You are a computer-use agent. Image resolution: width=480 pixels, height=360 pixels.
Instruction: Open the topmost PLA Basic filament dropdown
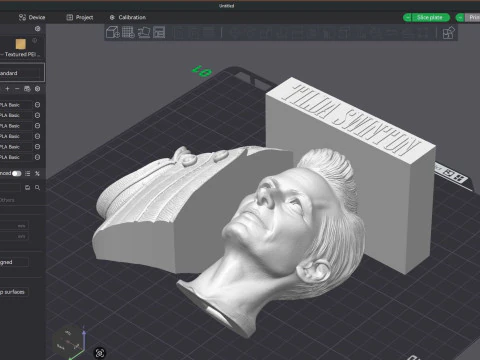click(16, 105)
